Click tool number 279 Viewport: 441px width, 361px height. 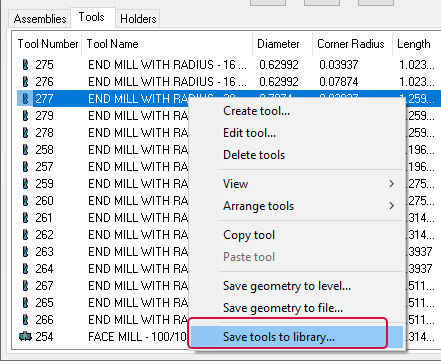tap(44, 116)
